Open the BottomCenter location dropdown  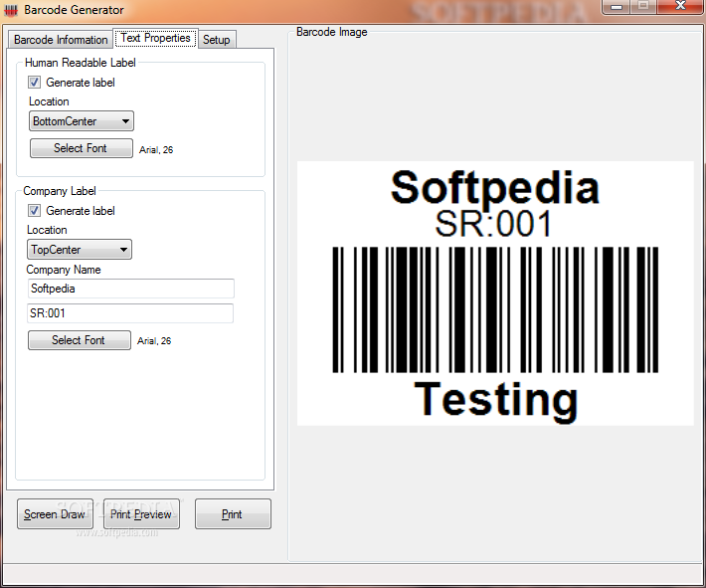pyautogui.click(x=82, y=121)
